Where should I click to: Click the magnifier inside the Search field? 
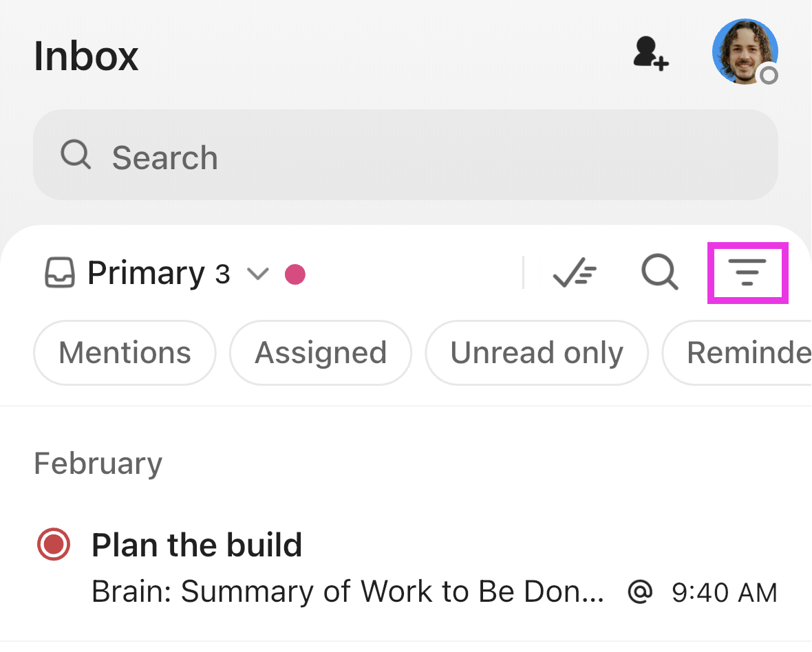75,155
